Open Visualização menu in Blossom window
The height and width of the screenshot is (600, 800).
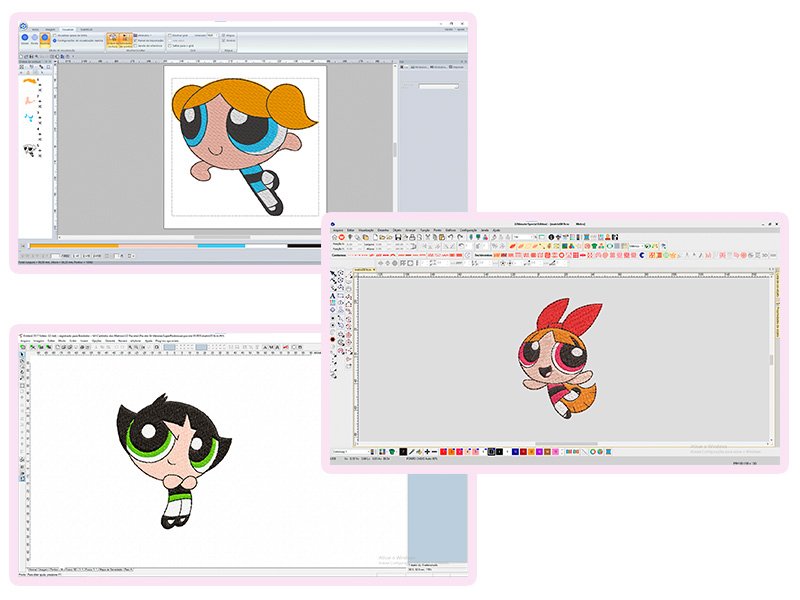tap(366, 230)
